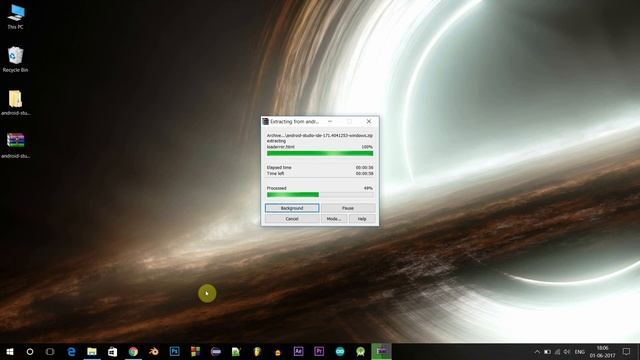Image resolution: width=640 pixels, height=360 pixels.
Task: Open Cortana search circle
Action: pos(30,351)
